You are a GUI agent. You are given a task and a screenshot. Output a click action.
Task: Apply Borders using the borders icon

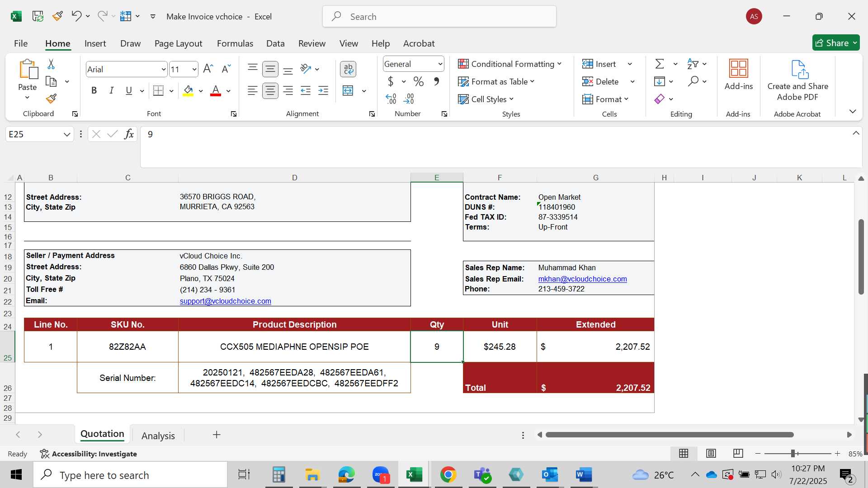pyautogui.click(x=158, y=91)
